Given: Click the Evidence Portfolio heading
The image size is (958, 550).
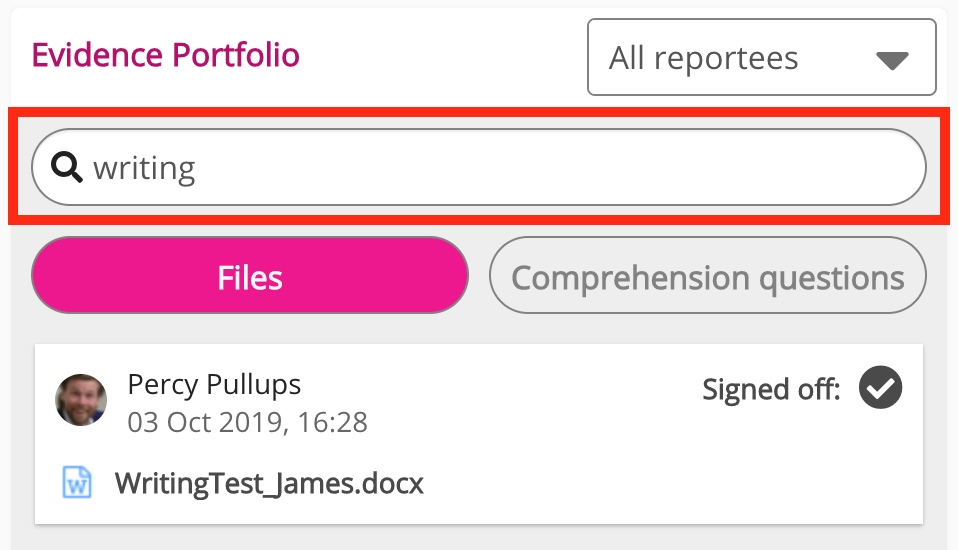Looking at the screenshot, I should point(165,54).
